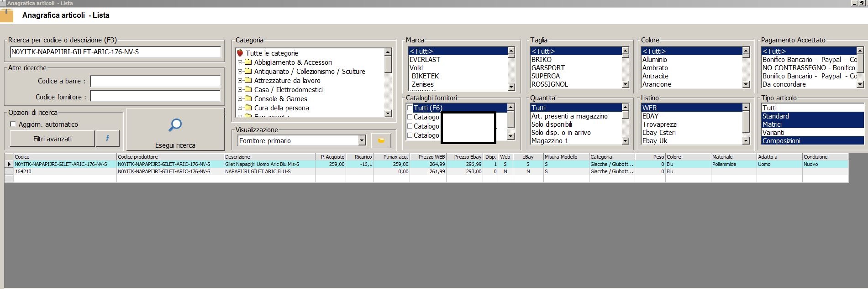Image resolution: width=868 pixels, height=289 pixels.
Task: Select <Tutti> in Marca list
Action: (458, 52)
